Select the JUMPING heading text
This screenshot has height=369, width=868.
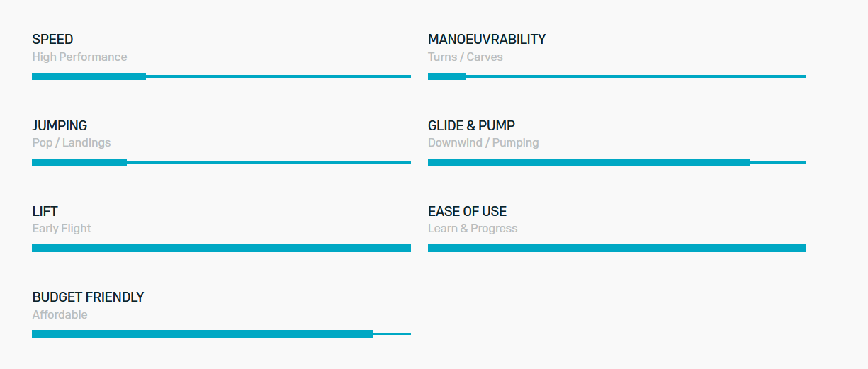point(60,126)
